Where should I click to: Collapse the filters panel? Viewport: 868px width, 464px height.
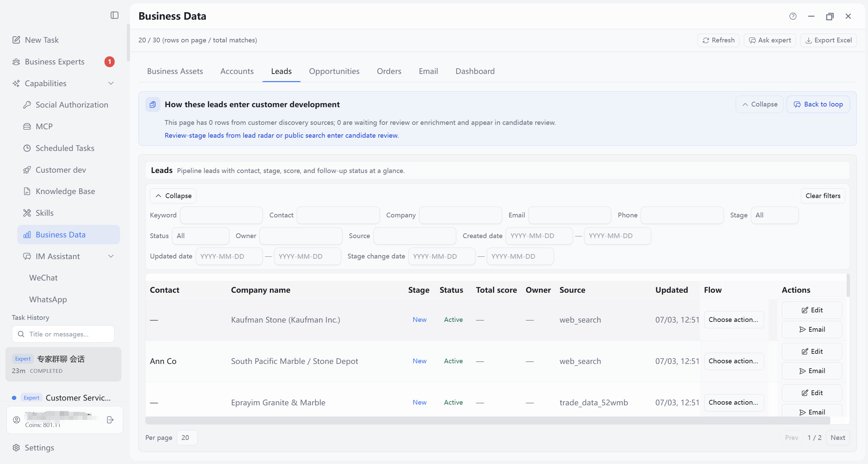173,196
